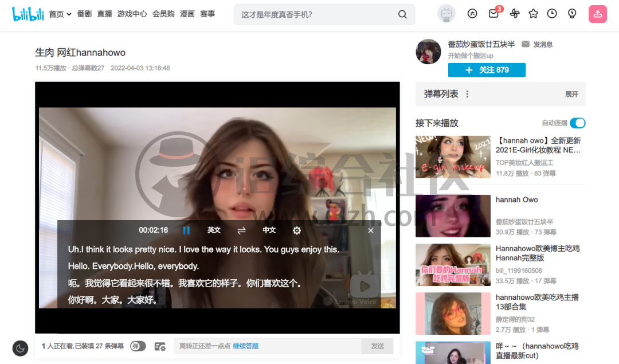
Task: Open the 游戏中心 nav item
Action: click(x=132, y=14)
